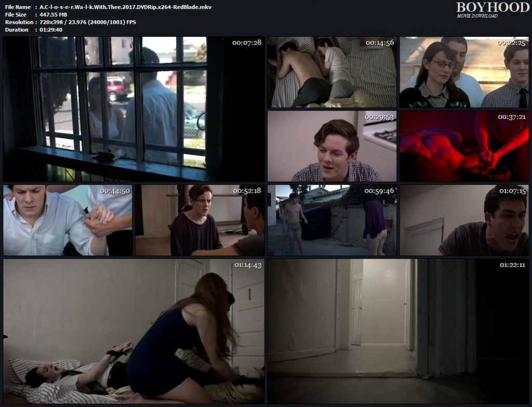The image size is (532, 407).
Task: Open the thumbnail timestamped 00:07:28
Action: coord(134,109)
